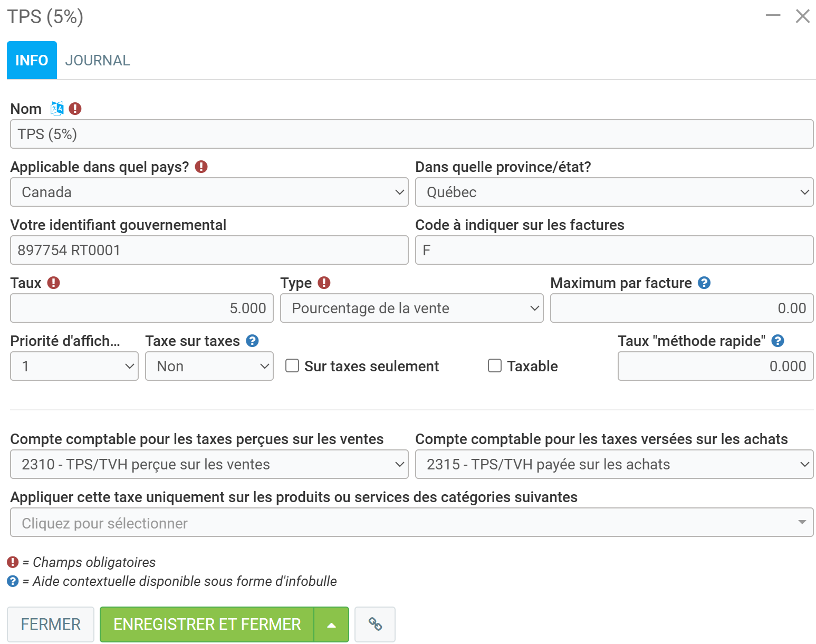Viewport: 816px width, 644px height.
Task: Expand the Type dropdown Pourcentage de la vente
Action: (x=411, y=308)
